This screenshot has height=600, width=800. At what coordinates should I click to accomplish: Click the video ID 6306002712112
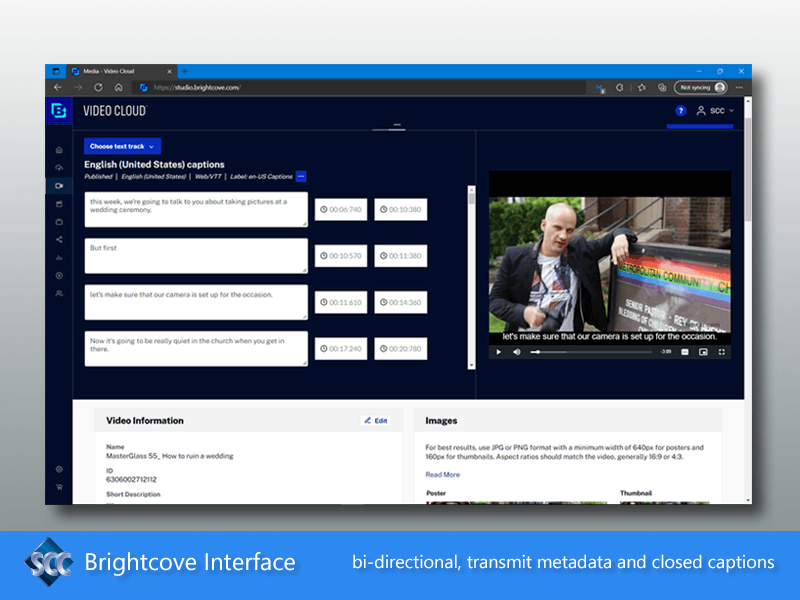tap(131, 480)
